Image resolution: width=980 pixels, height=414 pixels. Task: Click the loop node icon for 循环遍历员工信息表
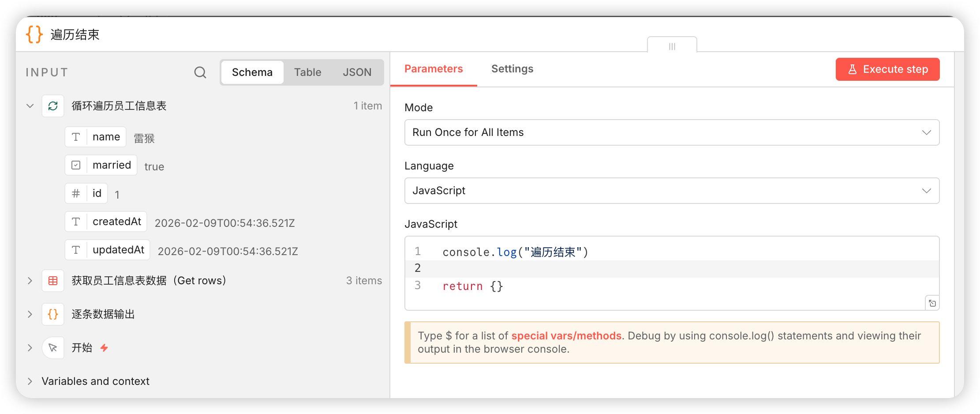point(53,106)
